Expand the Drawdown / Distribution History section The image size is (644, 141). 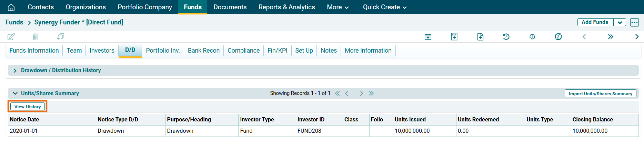coord(15,70)
